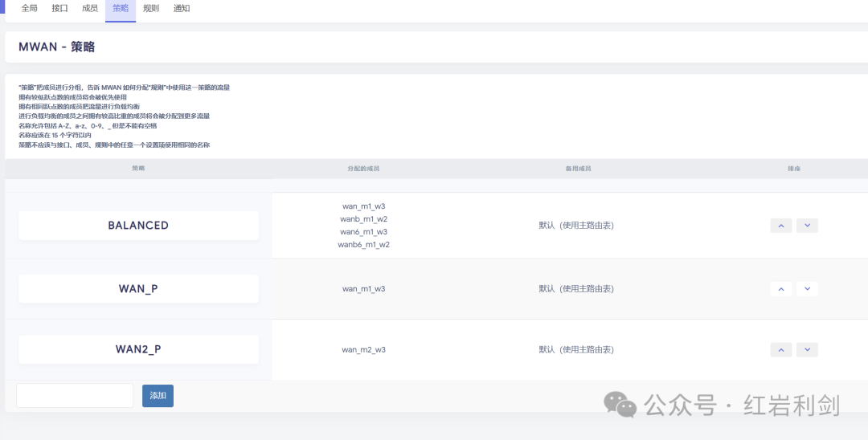Switch to the 接口 tab

click(x=59, y=9)
